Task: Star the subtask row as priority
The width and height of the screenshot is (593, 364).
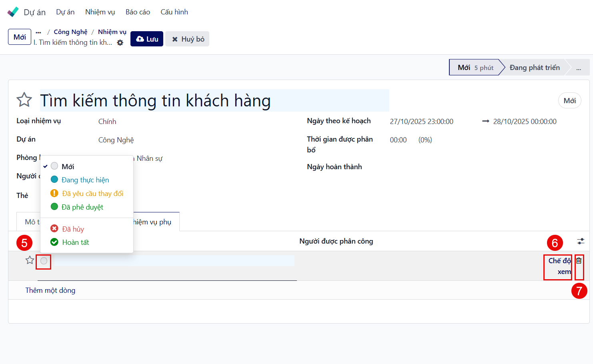Action: pyautogui.click(x=30, y=260)
